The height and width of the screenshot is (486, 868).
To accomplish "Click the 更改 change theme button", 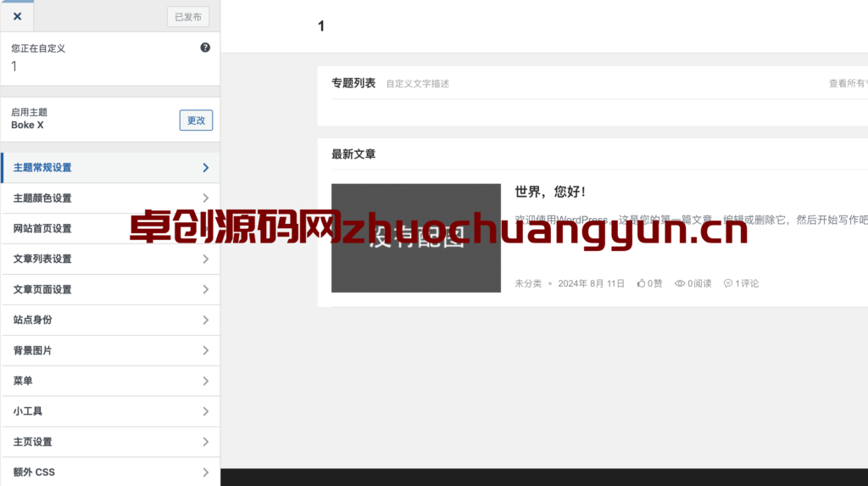I will (x=196, y=120).
